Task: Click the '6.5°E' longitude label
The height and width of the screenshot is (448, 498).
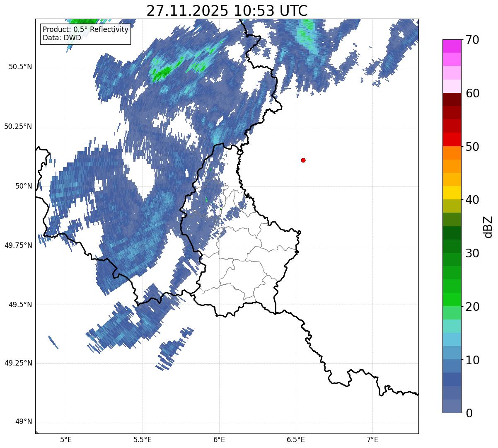Action: [x=296, y=440]
